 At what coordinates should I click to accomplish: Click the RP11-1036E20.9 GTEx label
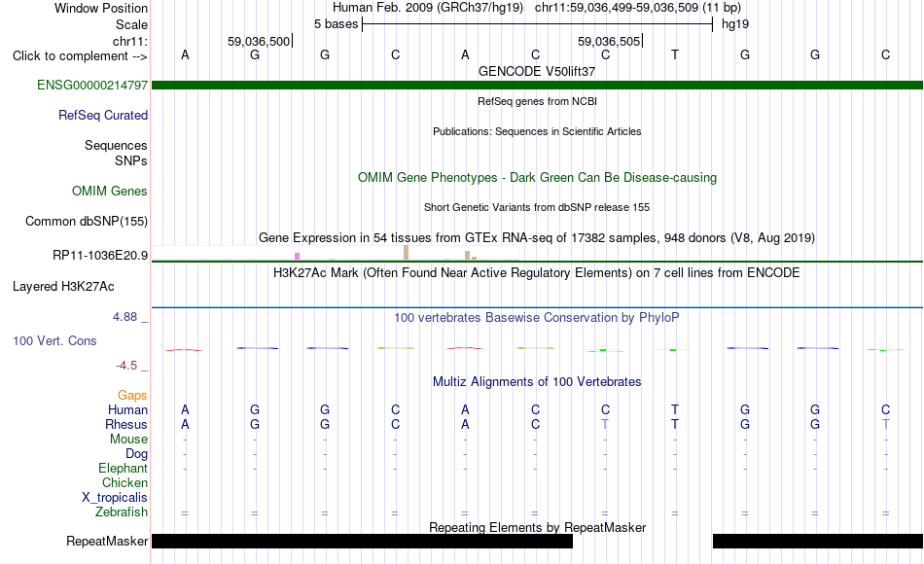pos(100,255)
